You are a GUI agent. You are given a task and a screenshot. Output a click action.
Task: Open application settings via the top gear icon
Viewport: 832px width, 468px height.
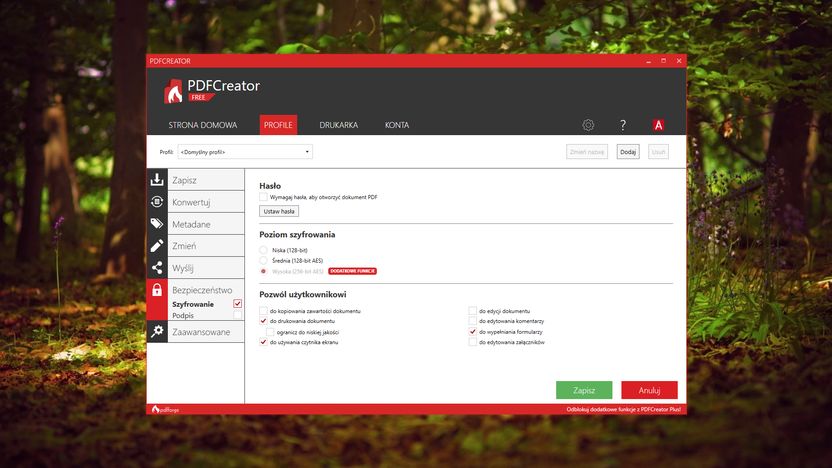(x=588, y=125)
